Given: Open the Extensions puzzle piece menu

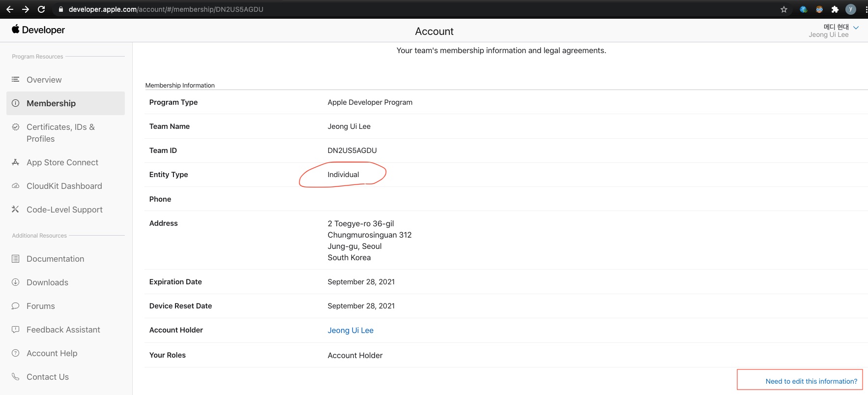Looking at the screenshot, I should (x=835, y=9).
